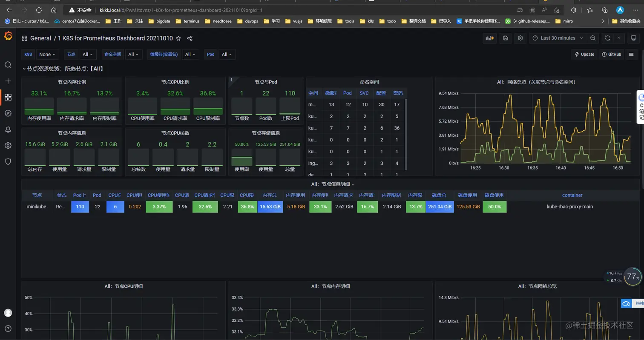Open the K8S variable dropdown showing None
This screenshot has width=644, height=340.
coord(48,55)
